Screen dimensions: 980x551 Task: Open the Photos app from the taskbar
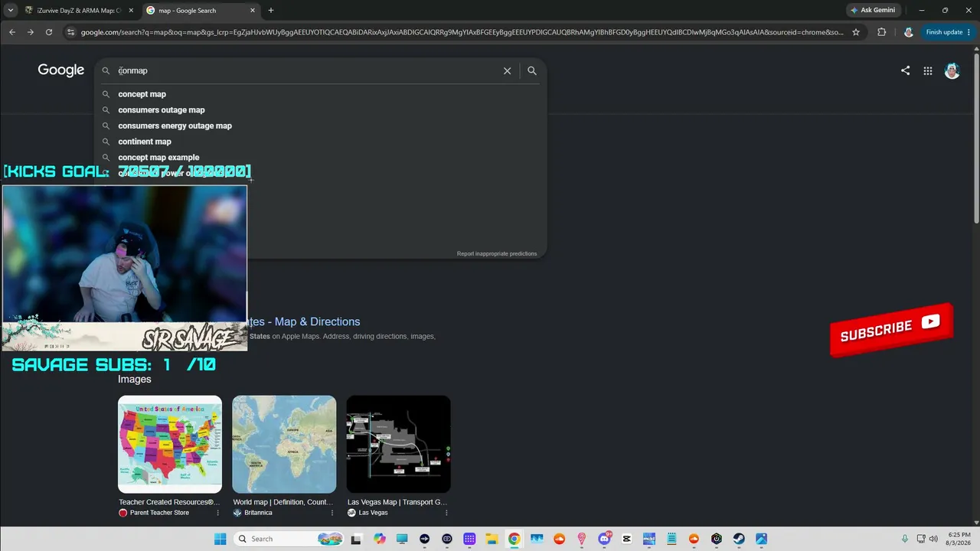coord(761,539)
